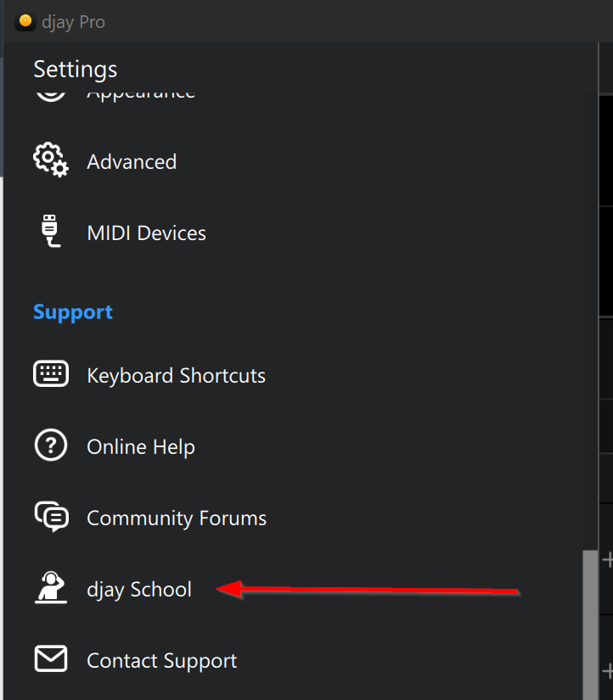Open djay School text entry
Viewport: 613px width, 700px height.
pos(139,590)
